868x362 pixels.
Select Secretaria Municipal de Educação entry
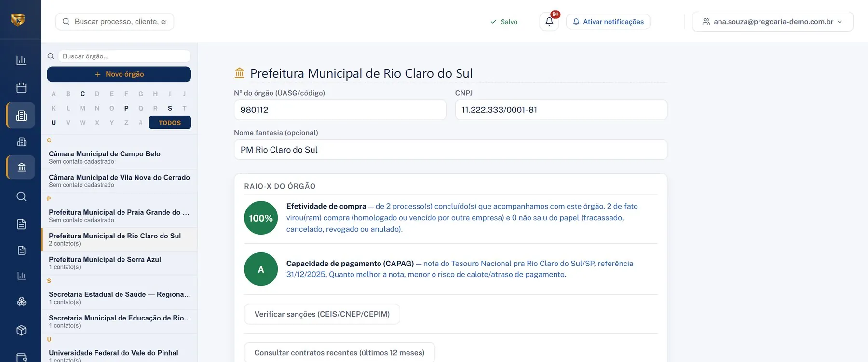click(119, 321)
